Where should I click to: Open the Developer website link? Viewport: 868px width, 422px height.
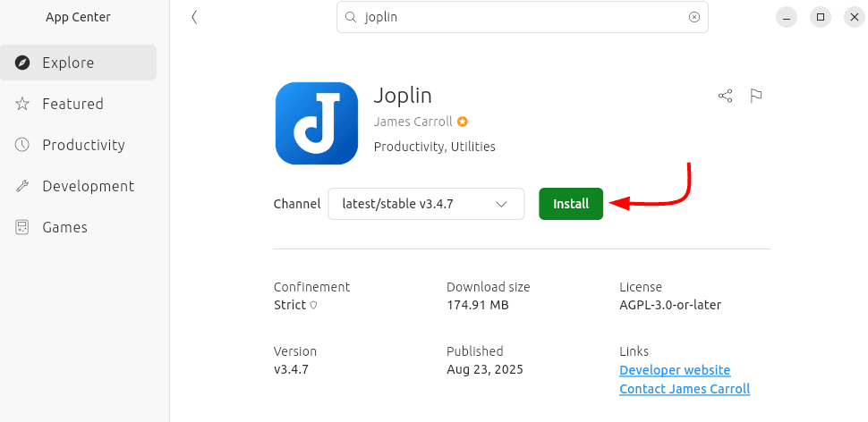(675, 370)
